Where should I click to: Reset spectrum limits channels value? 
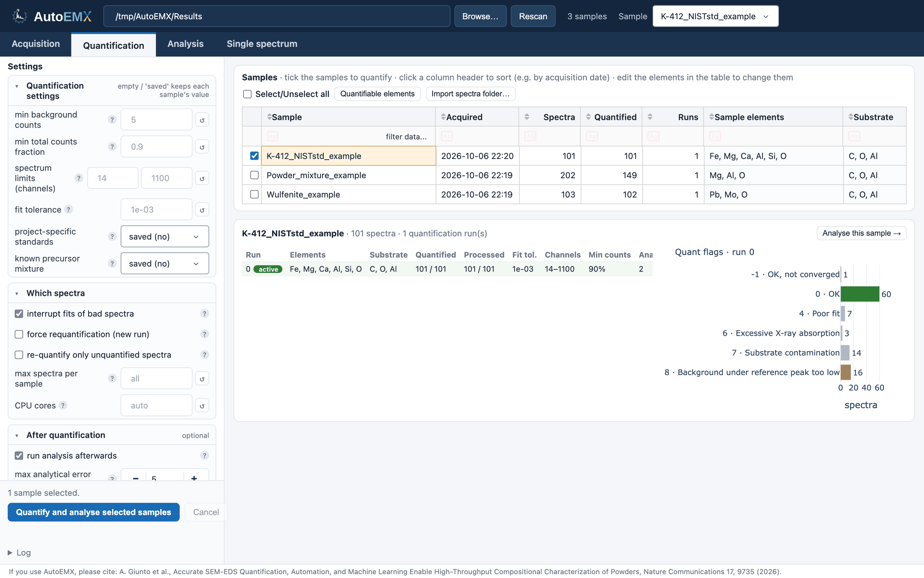coord(202,178)
